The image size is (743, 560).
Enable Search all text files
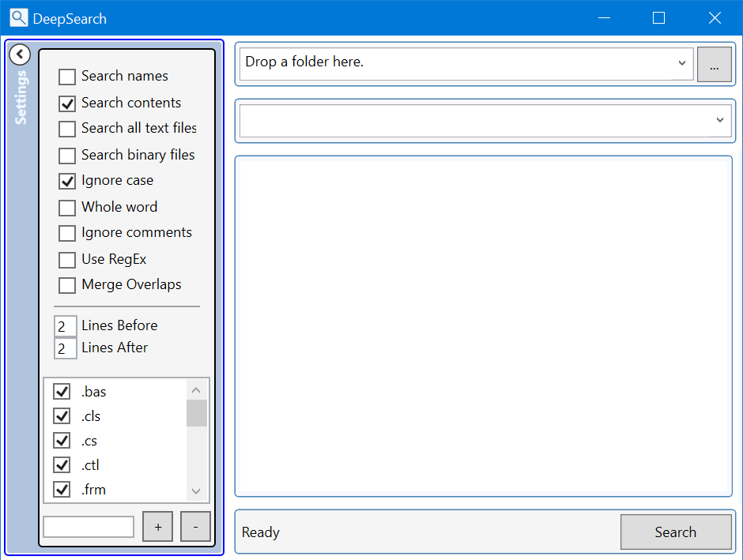(x=67, y=129)
